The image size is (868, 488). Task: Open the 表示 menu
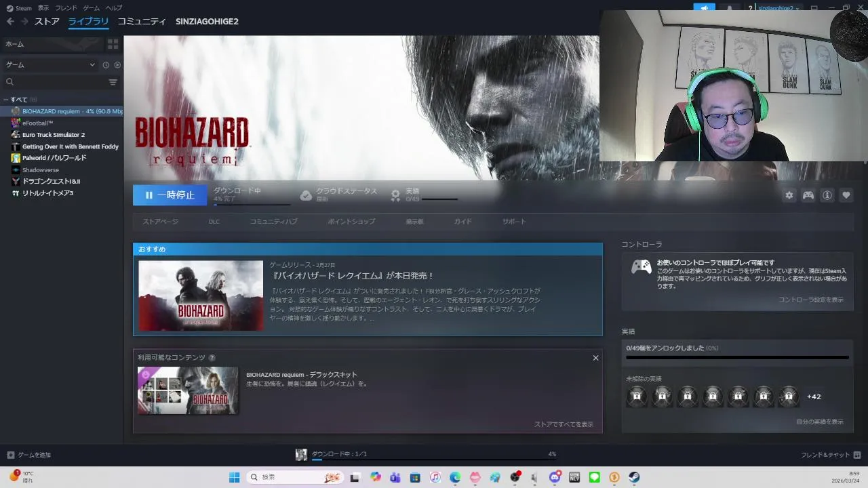43,8
